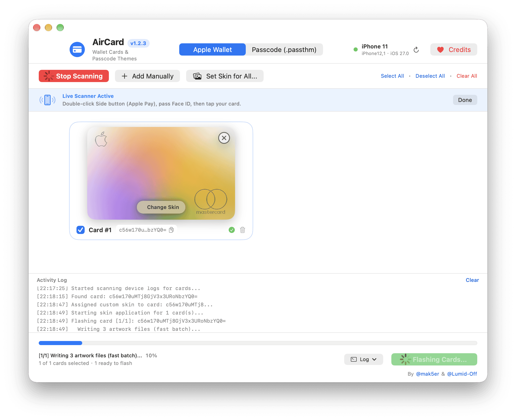Select all cards via Select All

pyautogui.click(x=392, y=76)
